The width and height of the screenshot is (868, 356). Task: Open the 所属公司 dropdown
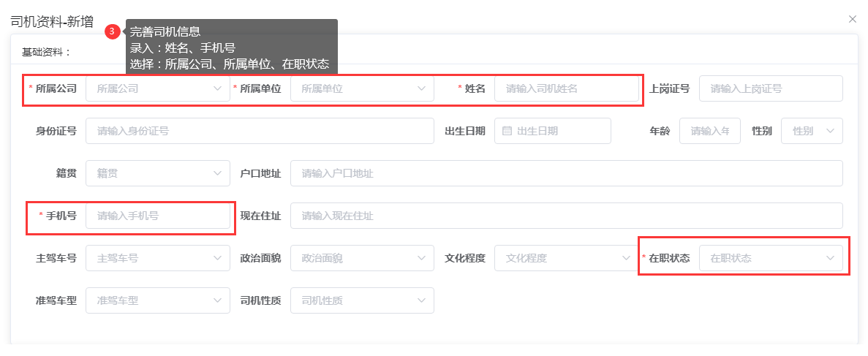[x=158, y=88]
